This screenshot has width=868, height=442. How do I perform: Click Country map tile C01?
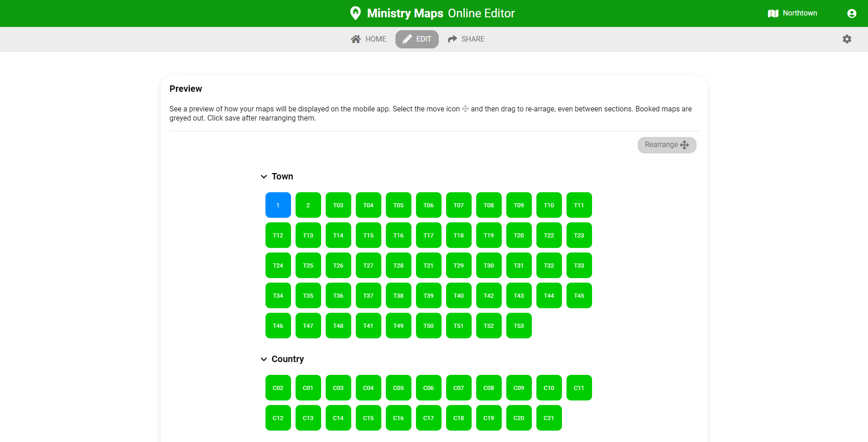(308, 388)
